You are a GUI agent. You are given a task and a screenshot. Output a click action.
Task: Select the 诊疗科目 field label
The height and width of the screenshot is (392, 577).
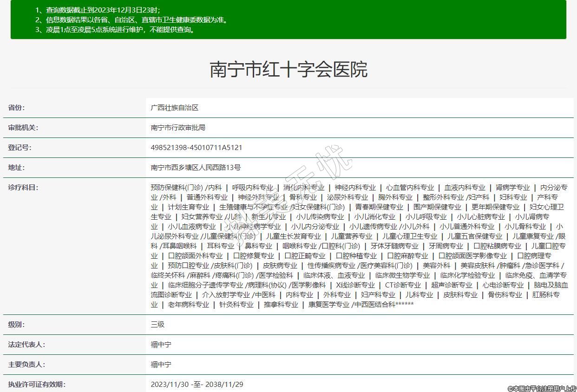point(23,188)
